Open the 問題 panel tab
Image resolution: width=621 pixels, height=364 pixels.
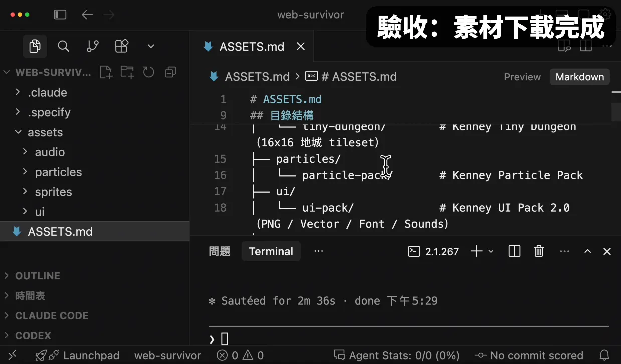click(x=220, y=251)
